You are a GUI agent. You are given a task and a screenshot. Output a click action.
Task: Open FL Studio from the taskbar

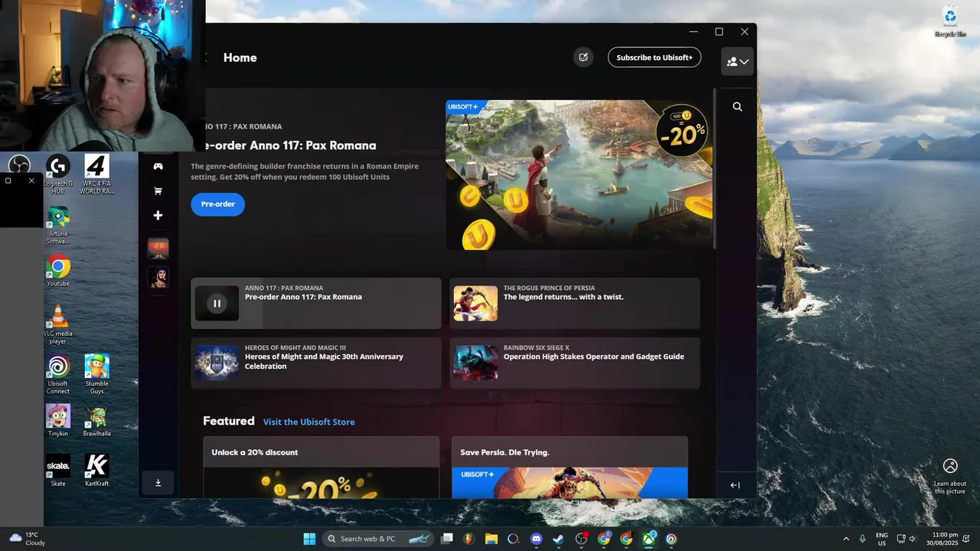click(469, 539)
